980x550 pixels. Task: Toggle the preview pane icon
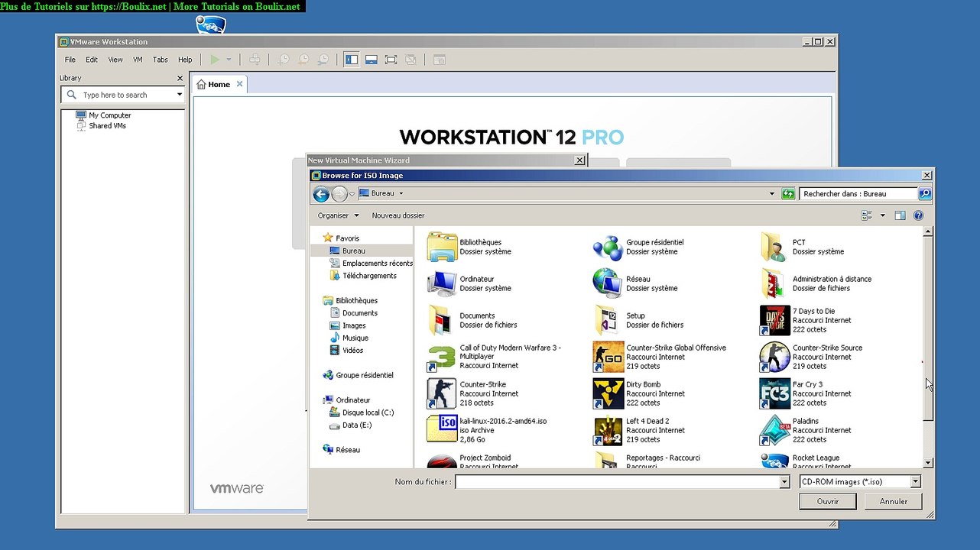point(900,215)
